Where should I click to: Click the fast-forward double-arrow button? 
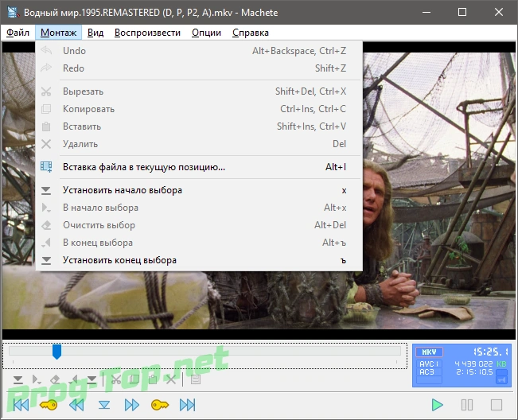tap(132, 405)
